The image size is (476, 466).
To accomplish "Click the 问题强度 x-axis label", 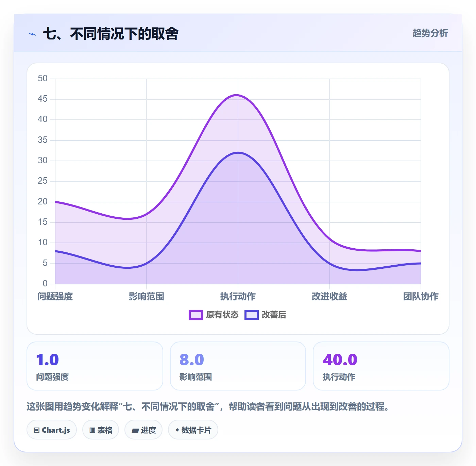I will [55, 297].
